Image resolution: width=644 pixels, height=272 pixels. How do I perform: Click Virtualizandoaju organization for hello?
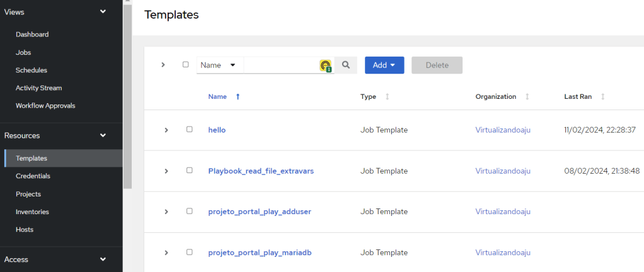[502, 130]
